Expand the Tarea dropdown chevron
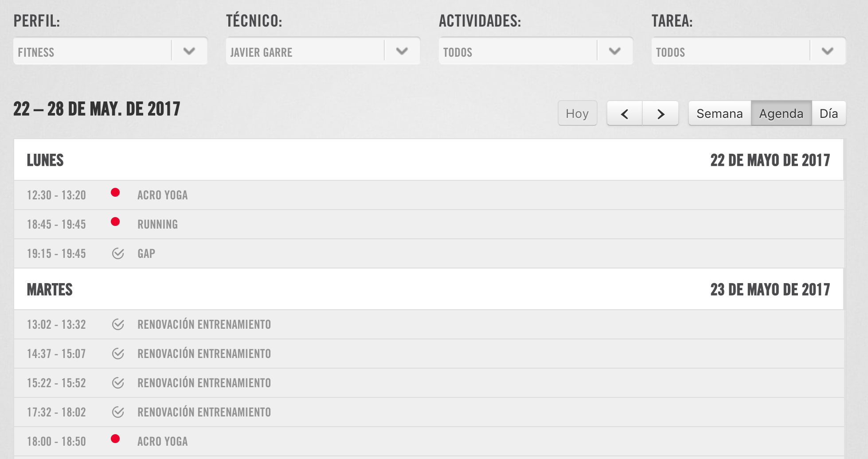This screenshot has height=459, width=868. click(x=827, y=51)
